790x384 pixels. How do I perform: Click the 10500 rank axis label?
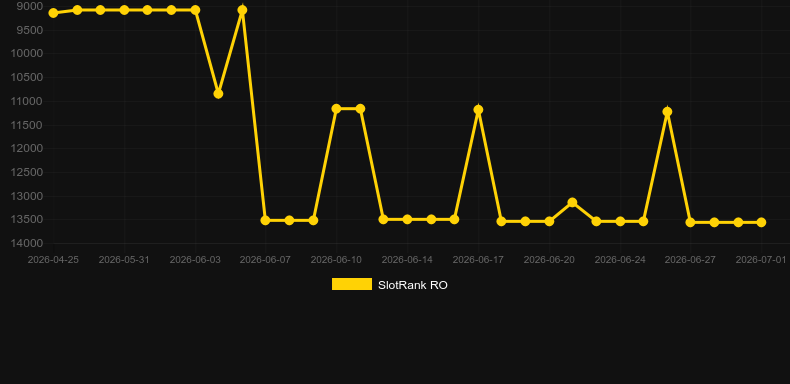[x=27, y=77]
